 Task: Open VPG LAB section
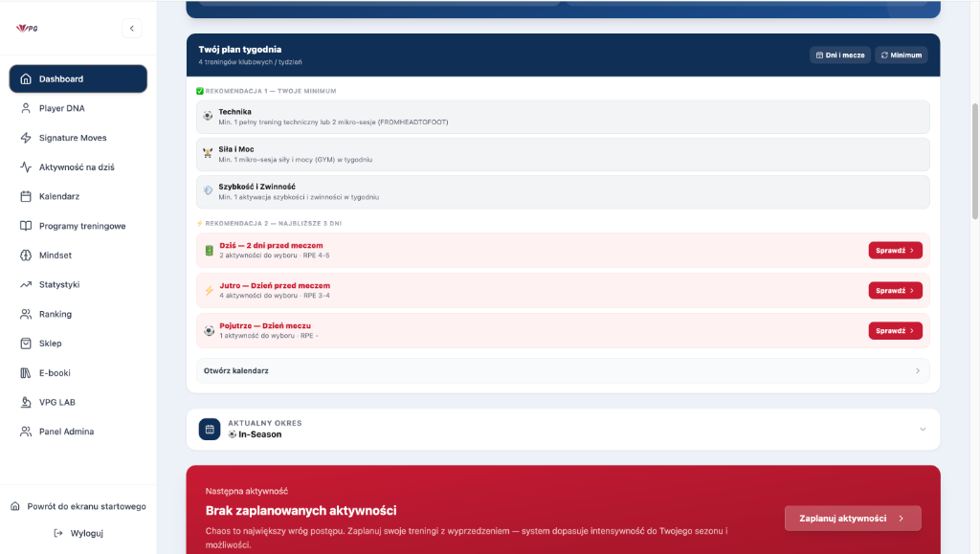click(78, 402)
